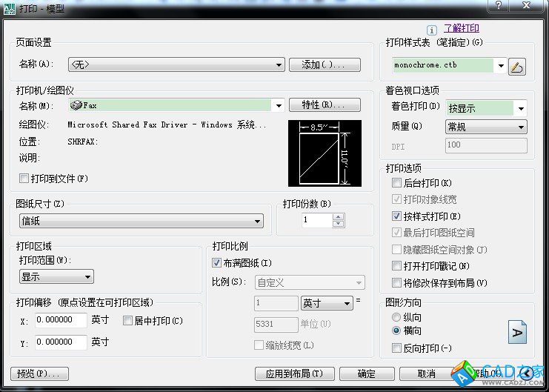The image size is (549, 392).
Task: Toggle the 居中打印 checkbox
Action: pyautogui.click(x=128, y=321)
